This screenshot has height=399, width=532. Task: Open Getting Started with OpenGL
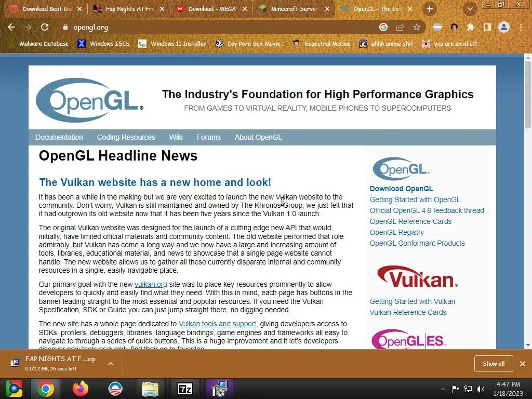click(415, 199)
